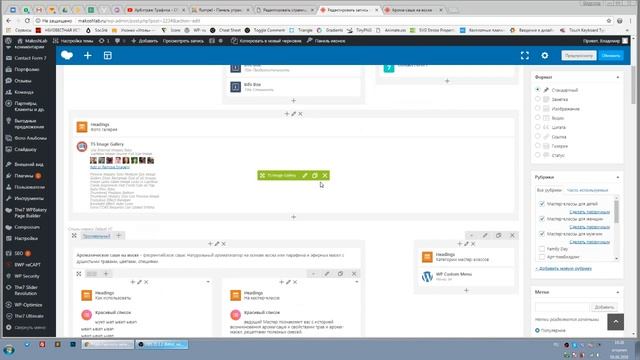Toggle the fullscreen mode icon
The image size is (640, 360).
coord(525,56)
